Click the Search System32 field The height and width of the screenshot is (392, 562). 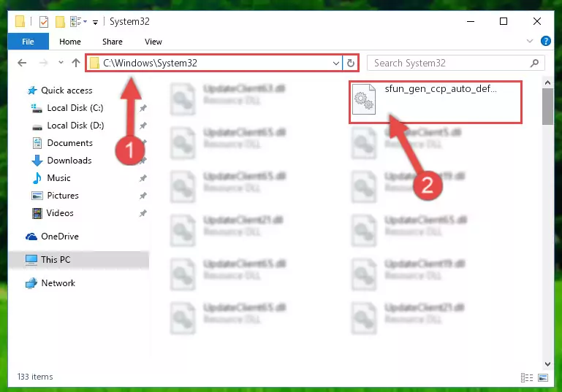click(456, 63)
